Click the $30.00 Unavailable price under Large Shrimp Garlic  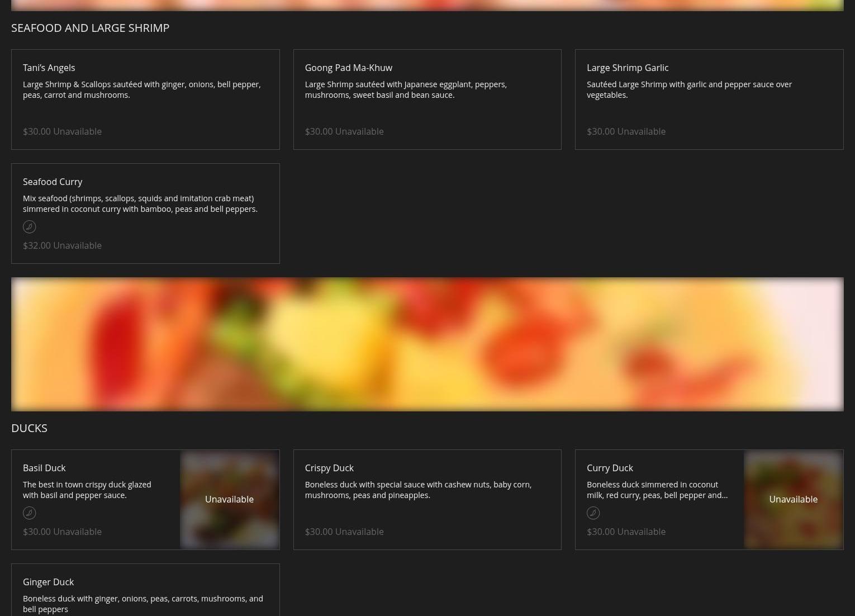click(x=626, y=131)
